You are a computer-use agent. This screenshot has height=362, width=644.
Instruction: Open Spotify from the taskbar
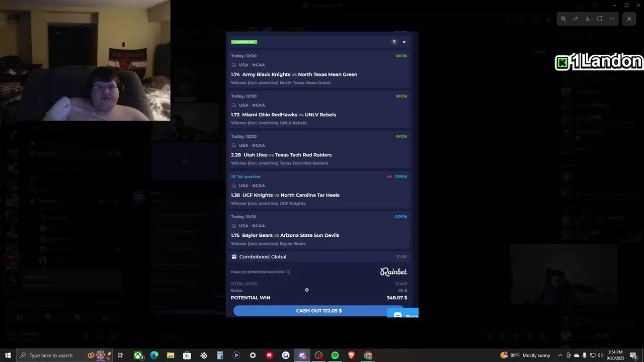pos(335,355)
